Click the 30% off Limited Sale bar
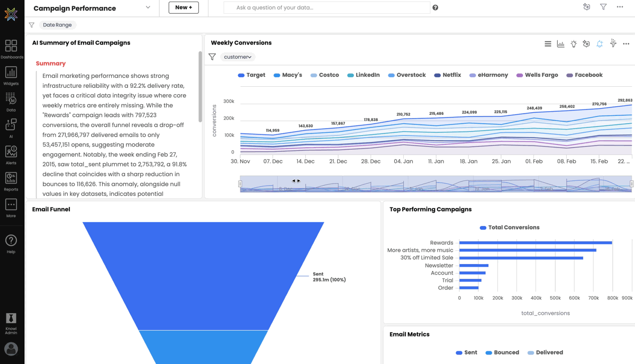Image resolution: width=635 pixels, height=364 pixels. pos(521,258)
